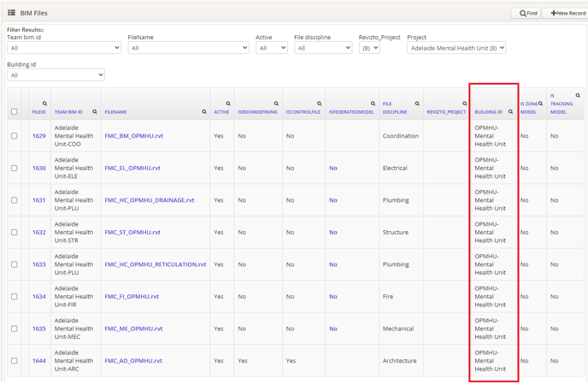Open file ID 1644 link
This screenshot has width=588, height=385.
[x=39, y=360]
